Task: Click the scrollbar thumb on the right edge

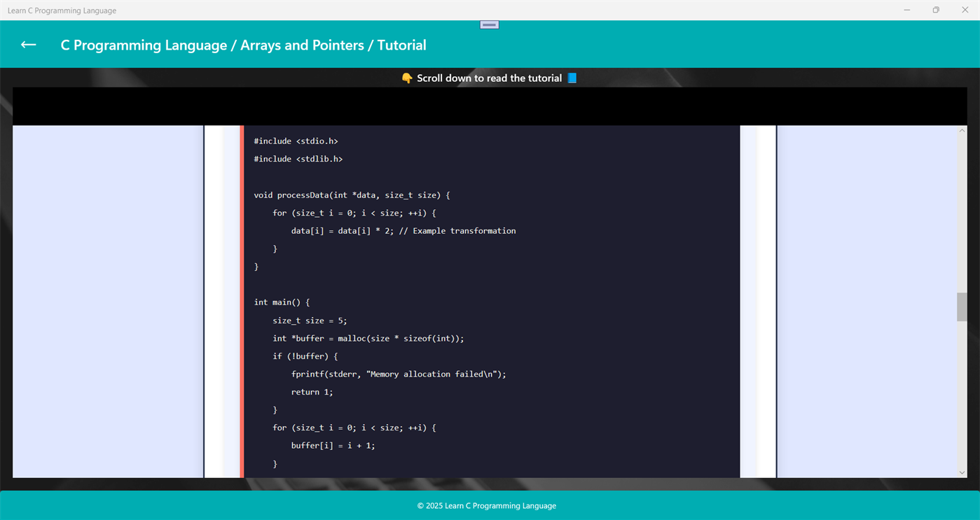Action: click(961, 306)
